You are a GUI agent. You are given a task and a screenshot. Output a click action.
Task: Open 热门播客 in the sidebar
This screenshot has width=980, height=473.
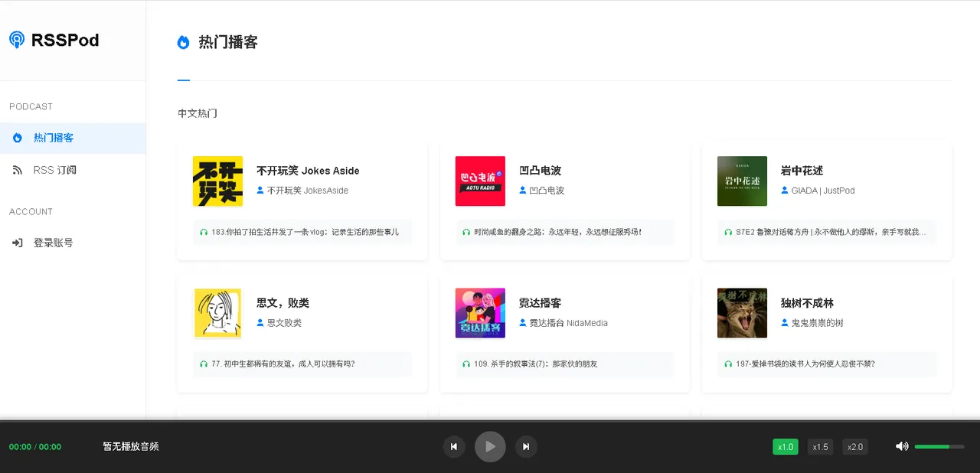[x=73, y=138]
